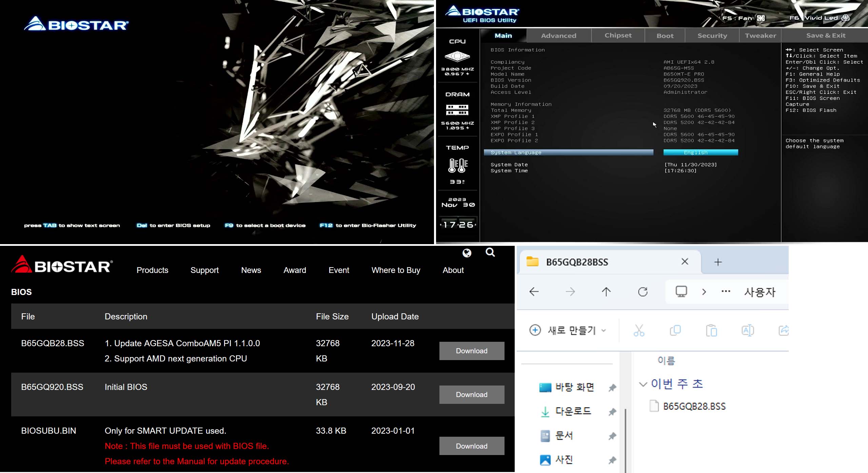This screenshot has width=868, height=473.
Task: Open the website search magnifier icon
Action: tap(490, 252)
